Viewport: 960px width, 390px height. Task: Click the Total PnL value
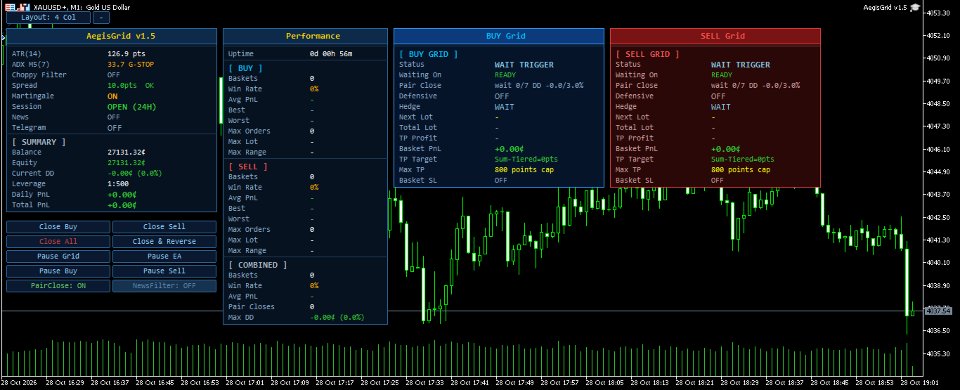122,205
